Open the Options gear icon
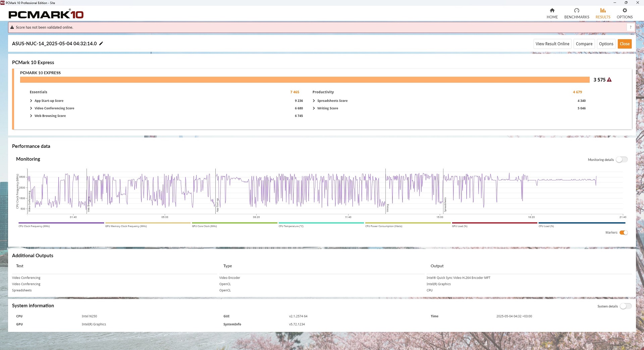Viewport: 644px width, 350px height. coord(625,10)
